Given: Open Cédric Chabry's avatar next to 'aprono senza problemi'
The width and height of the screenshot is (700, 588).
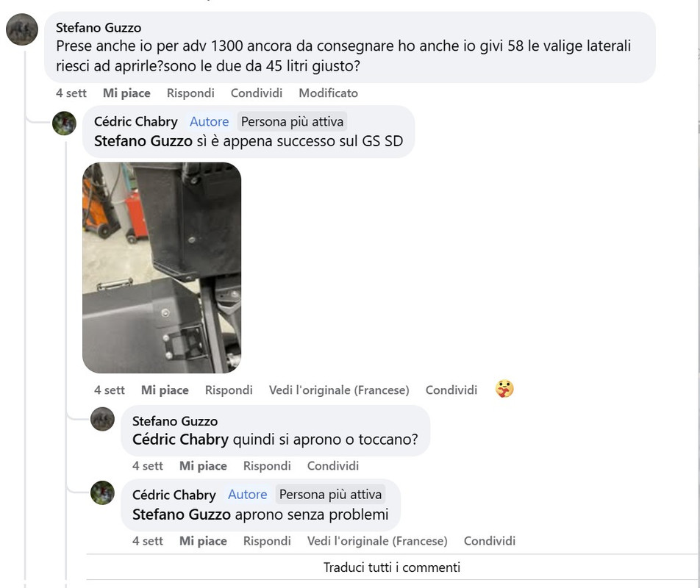Looking at the screenshot, I should (x=103, y=492).
